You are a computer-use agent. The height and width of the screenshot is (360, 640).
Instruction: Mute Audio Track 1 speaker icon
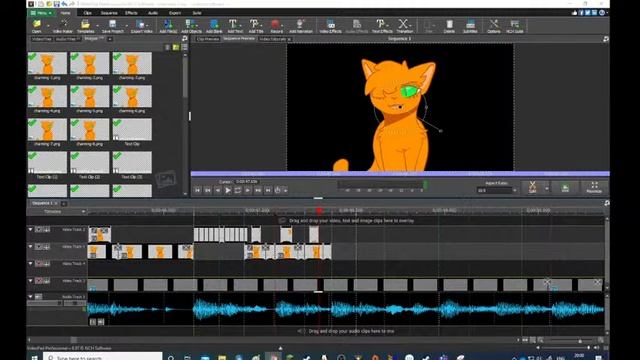[38, 297]
